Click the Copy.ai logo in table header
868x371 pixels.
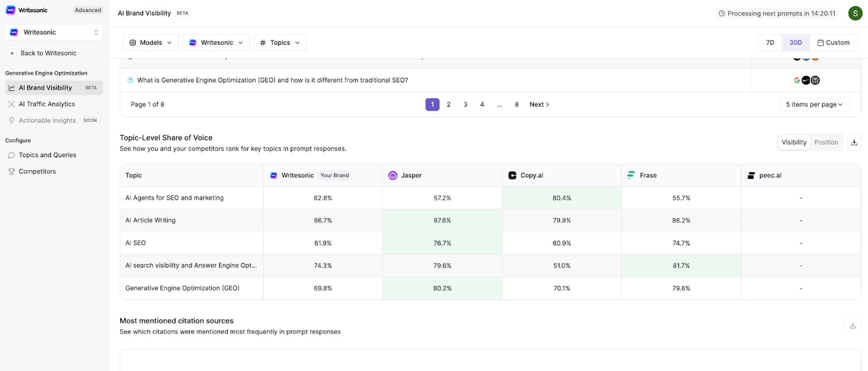point(512,176)
